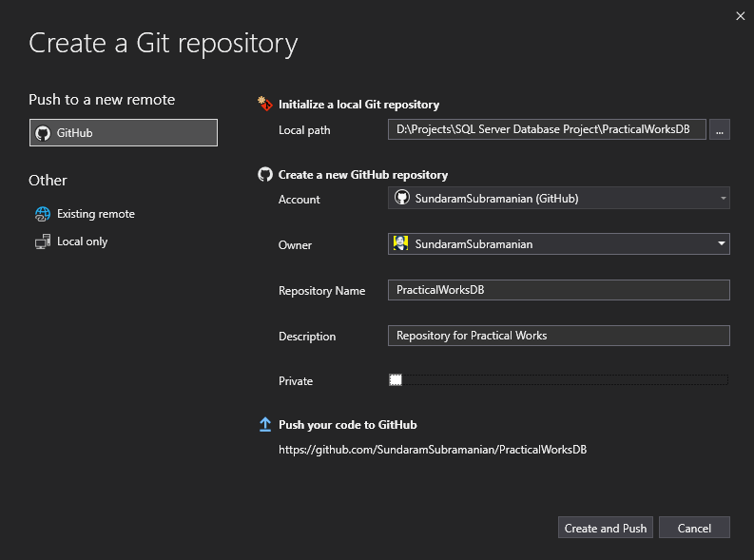Image resolution: width=754 pixels, height=560 pixels.
Task: Click the Push your code upload arrow icon
Action: [x=265, y=425]
